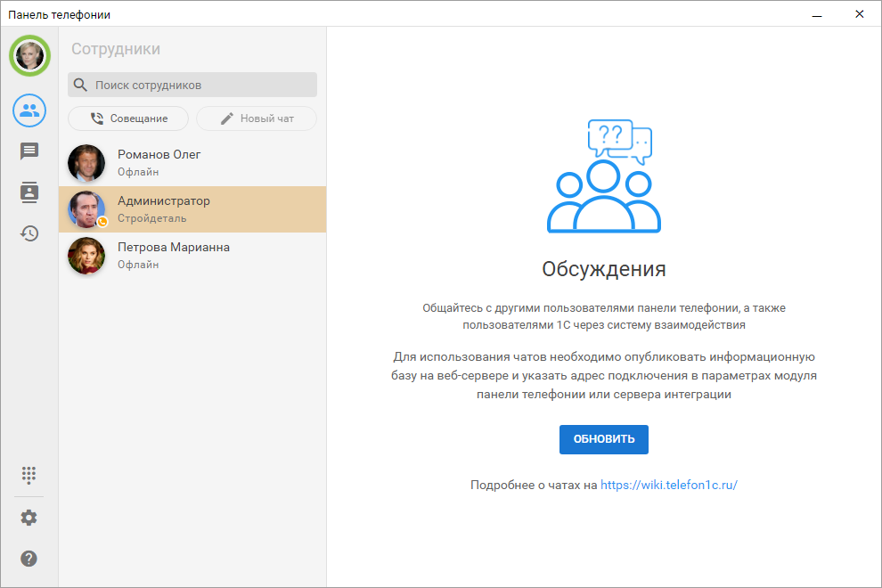Open settings gear icon
Screen dimensions: 882x588
tap(29, 518)
